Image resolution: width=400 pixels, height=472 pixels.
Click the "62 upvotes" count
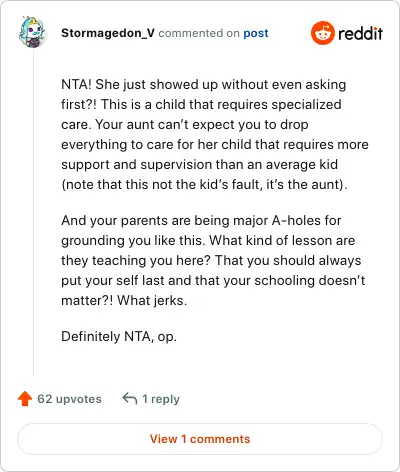click(x=69, y=399)
